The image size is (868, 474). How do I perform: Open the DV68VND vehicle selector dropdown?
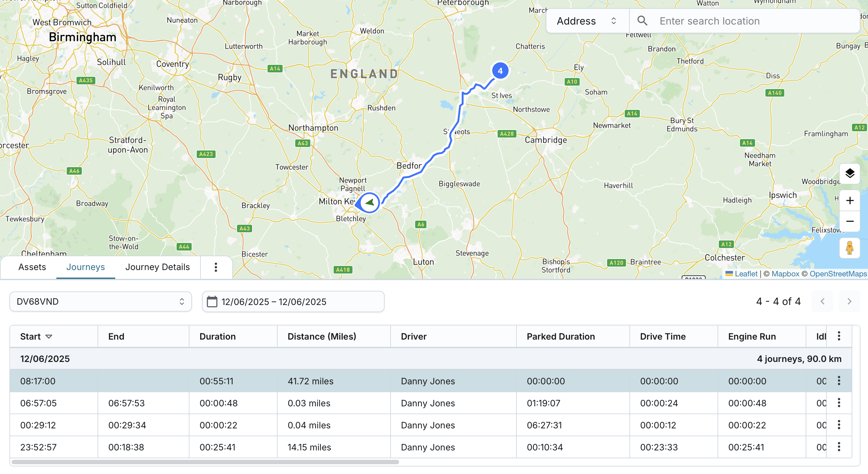100,302
